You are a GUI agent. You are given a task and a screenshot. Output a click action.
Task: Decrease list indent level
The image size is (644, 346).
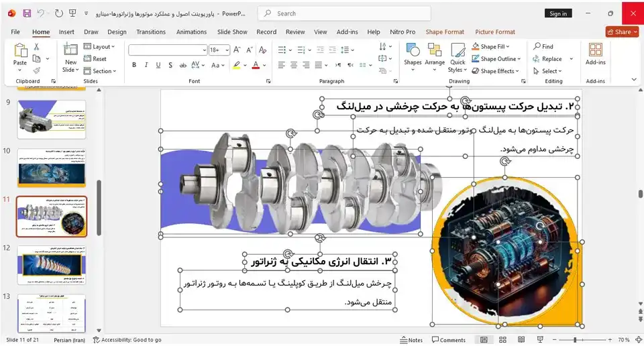(x=320, y=50)
